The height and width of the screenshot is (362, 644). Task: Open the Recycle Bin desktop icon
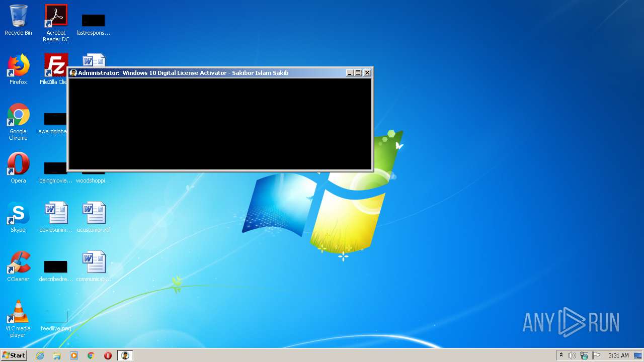[x=18, y=20]
